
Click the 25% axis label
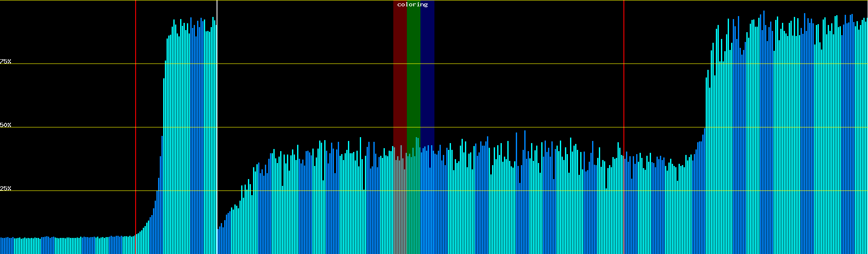point(6,188)
